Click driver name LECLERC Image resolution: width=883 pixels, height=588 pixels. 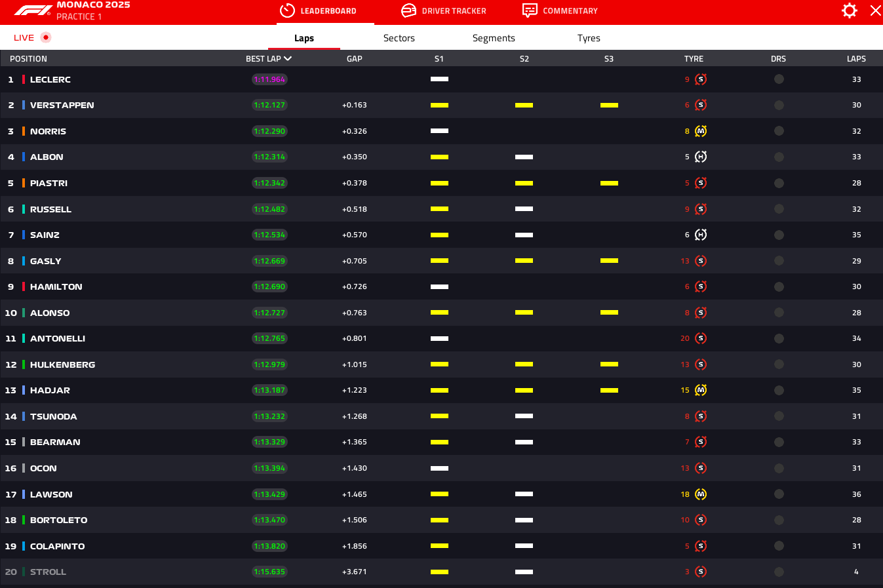(x=50, y=79)
